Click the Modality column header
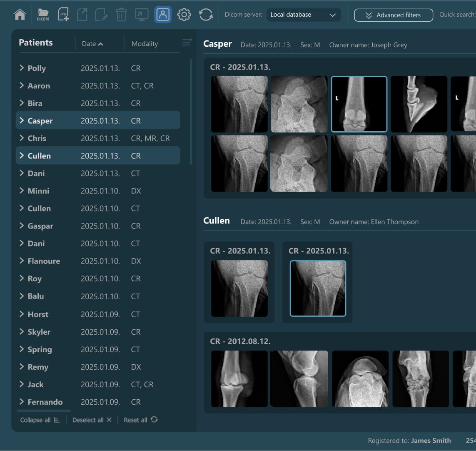The image size is (476, 451). pos(145,44)
